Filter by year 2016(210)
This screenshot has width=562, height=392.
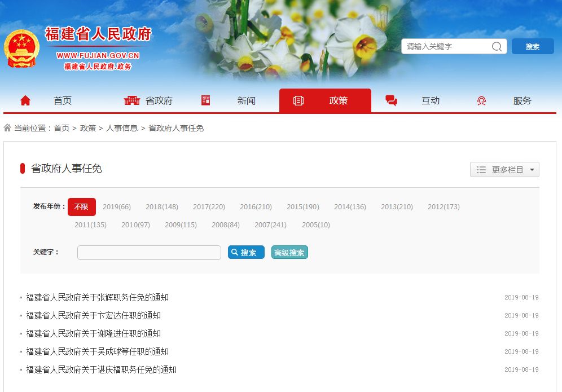tap(256, 207)
